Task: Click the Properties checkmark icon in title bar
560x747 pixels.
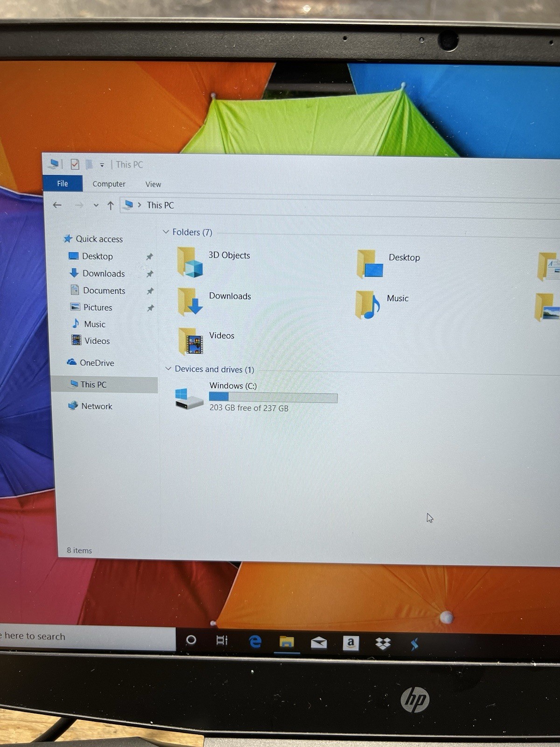Action: pos(75,164)
